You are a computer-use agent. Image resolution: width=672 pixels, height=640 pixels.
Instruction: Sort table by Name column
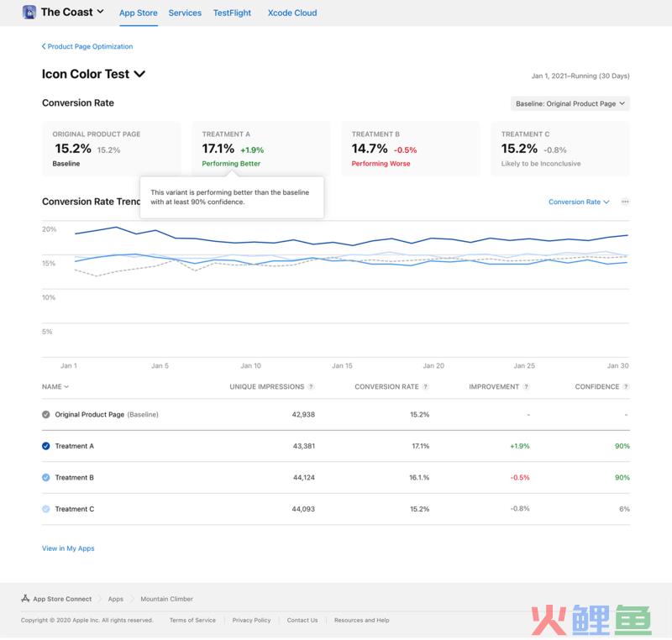coord(55,386)
